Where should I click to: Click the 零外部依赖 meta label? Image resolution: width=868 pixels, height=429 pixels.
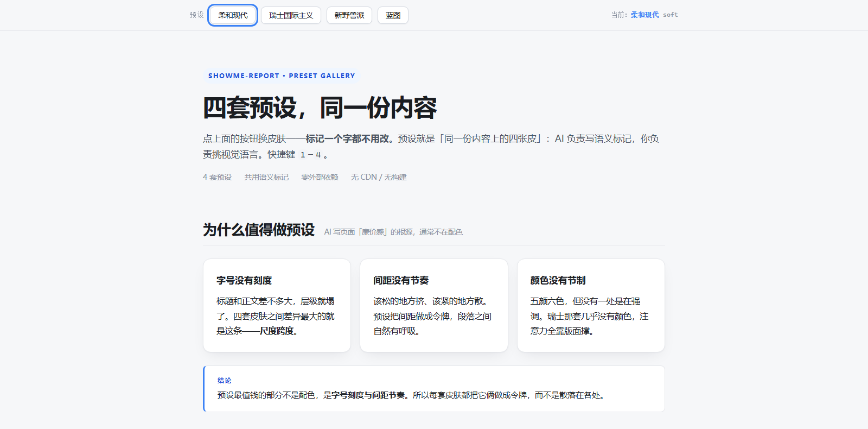pyautogui.click(x=320, y=177)
